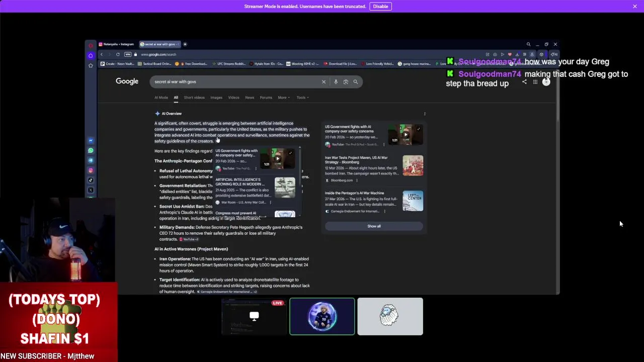Viewport: 644px width, 362px height.
Task: Click the Left Center thumbnail image
Action: (413, 201)
